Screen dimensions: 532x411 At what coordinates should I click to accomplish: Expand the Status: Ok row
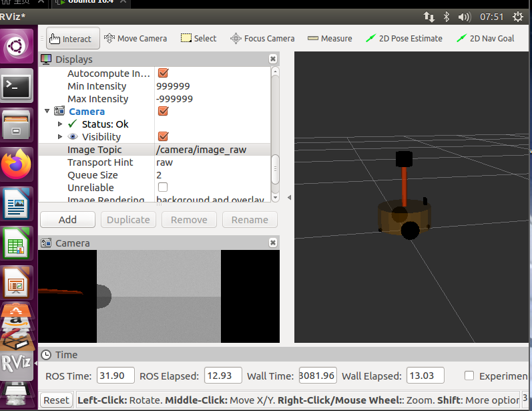point(61,124)
